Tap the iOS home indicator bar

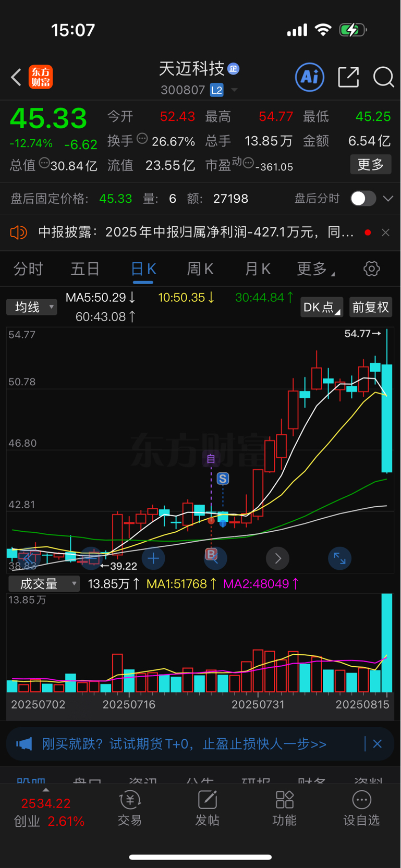click(x=200, y=857)
